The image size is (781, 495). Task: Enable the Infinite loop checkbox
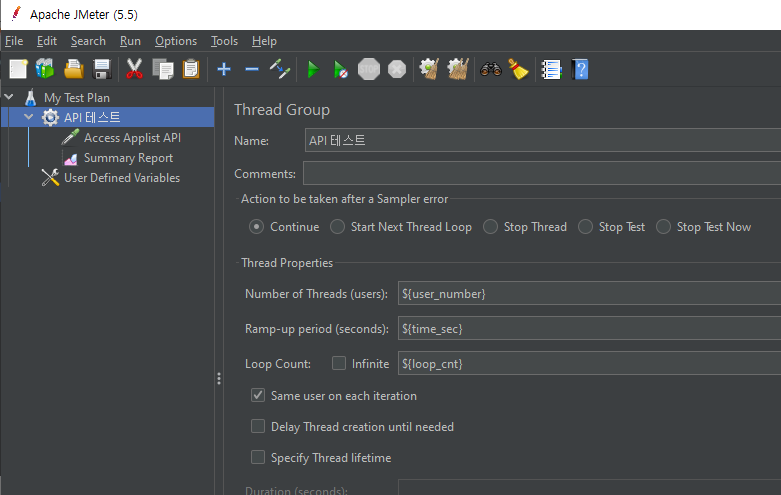(x=339, y=363)
